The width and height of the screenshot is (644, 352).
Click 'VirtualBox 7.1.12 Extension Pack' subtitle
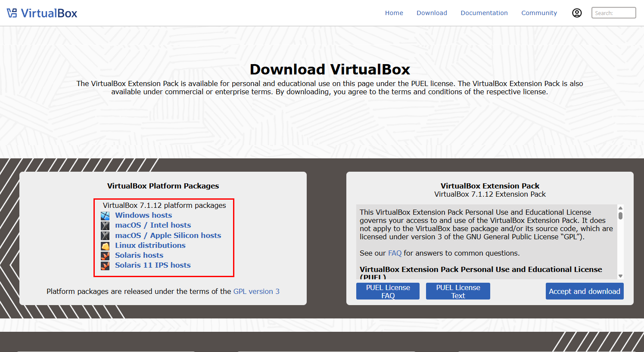(x=490, y=194)
